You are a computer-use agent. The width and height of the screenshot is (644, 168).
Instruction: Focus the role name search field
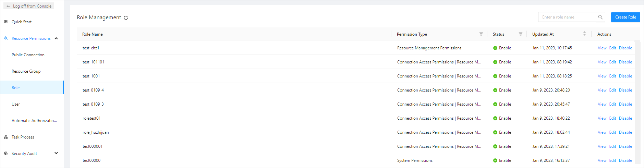pyautogui.click(x=567, y=17)
